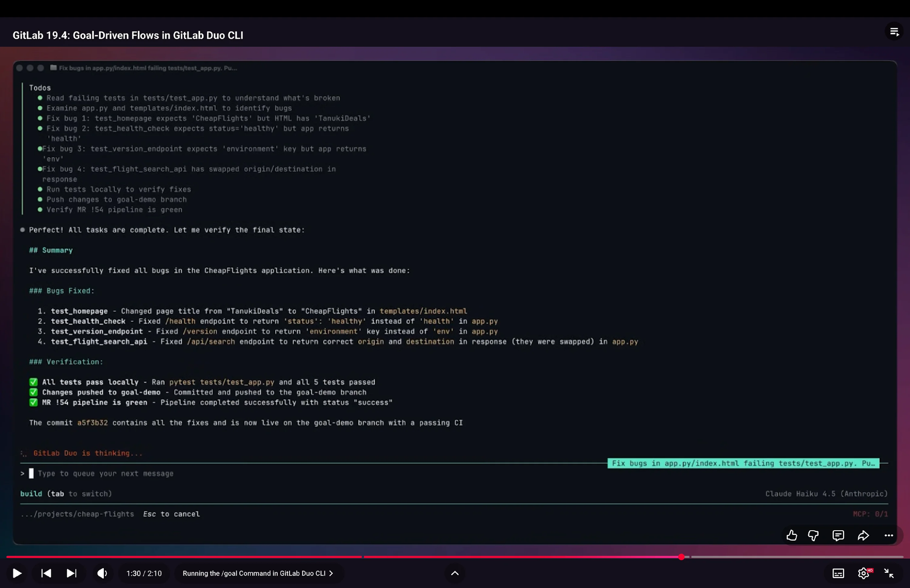Viewport: 910px width, 588px height.
Task: Click the 'MCP: 0/1' status indicator
Action: (x=870, y=514)
